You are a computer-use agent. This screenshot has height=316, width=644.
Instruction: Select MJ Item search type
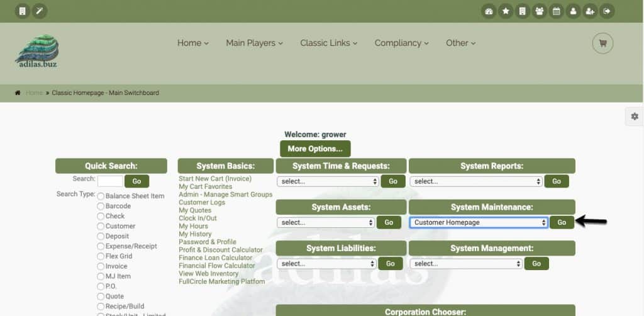pyautogui.click(x=101, y=276)
